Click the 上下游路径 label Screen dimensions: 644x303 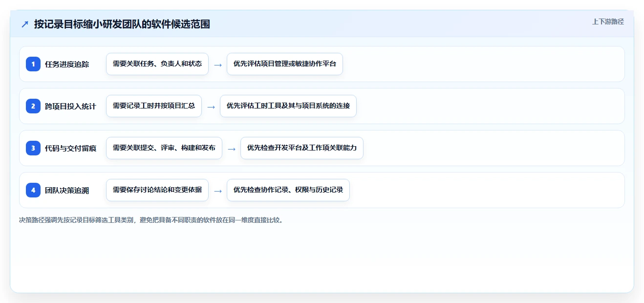click(608, 22)
